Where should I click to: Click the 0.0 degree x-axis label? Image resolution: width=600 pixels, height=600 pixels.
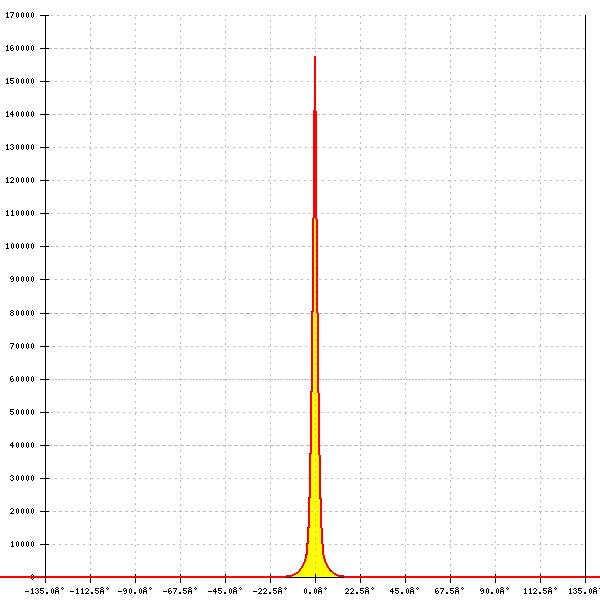[315, 591]
